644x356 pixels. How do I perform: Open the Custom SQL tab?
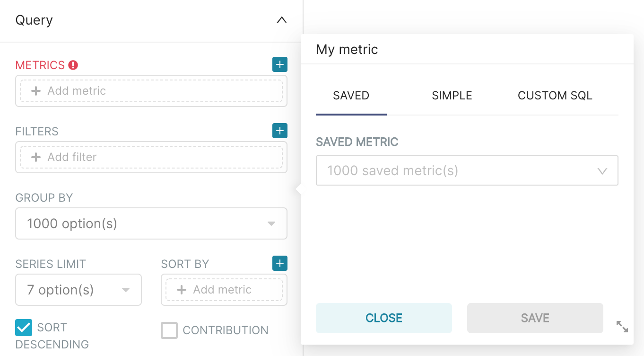coord(555,96)
